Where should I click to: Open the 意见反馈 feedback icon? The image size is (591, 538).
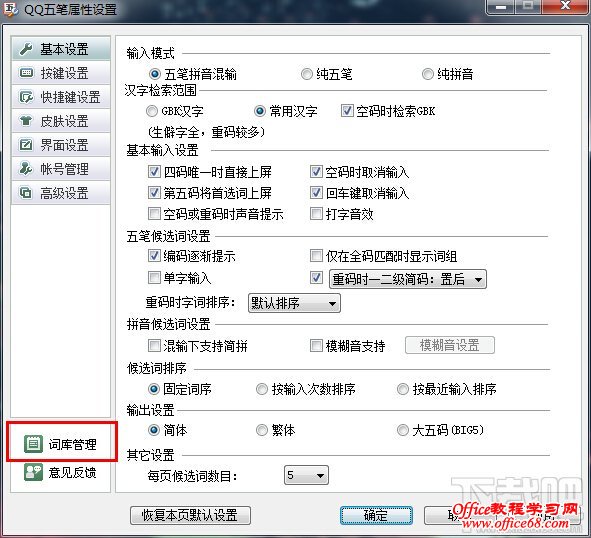tap(33, 472)
